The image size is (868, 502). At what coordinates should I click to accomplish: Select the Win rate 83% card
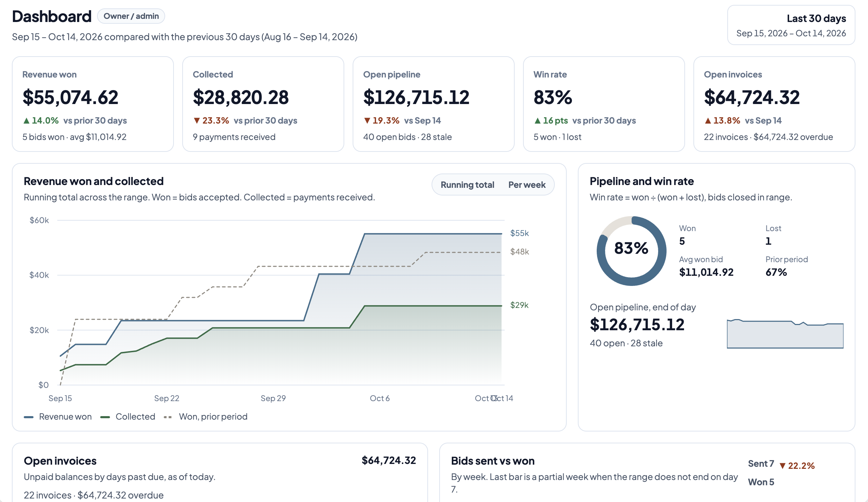coord(604,104)
